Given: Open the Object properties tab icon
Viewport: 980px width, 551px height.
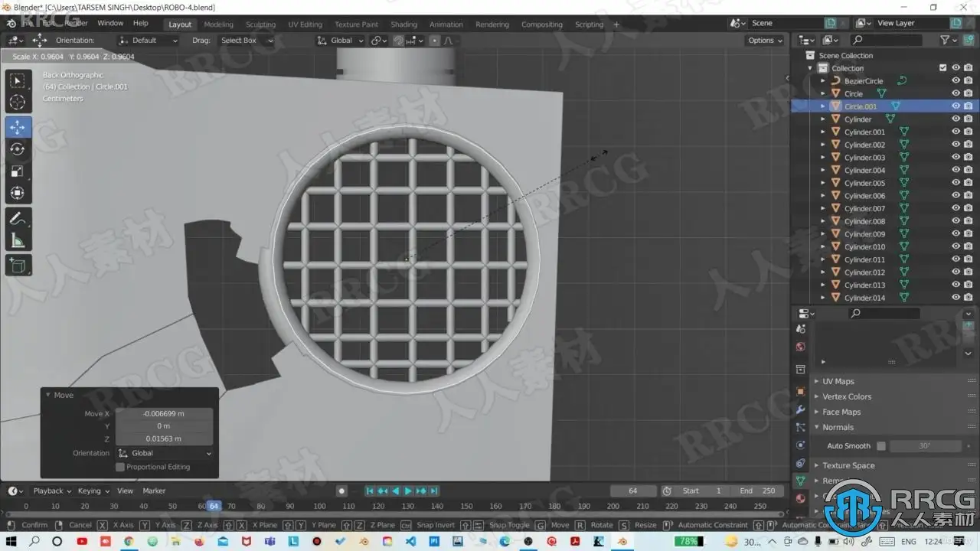Looking at the screenshot, I should 801,391.
